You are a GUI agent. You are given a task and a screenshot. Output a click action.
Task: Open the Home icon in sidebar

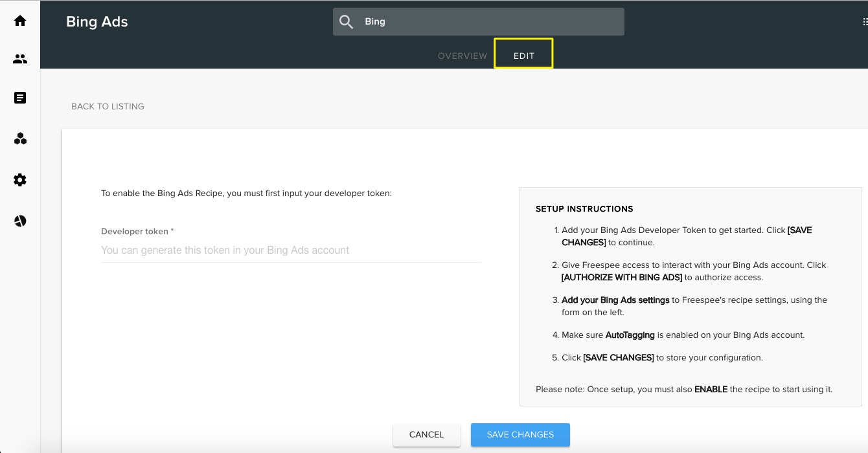pos(20,21)
